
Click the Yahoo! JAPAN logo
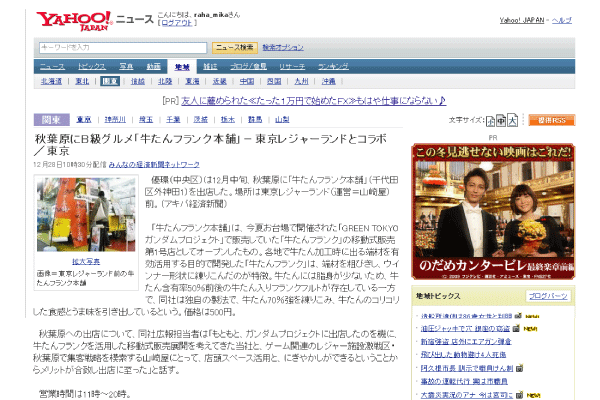(74, 21)
